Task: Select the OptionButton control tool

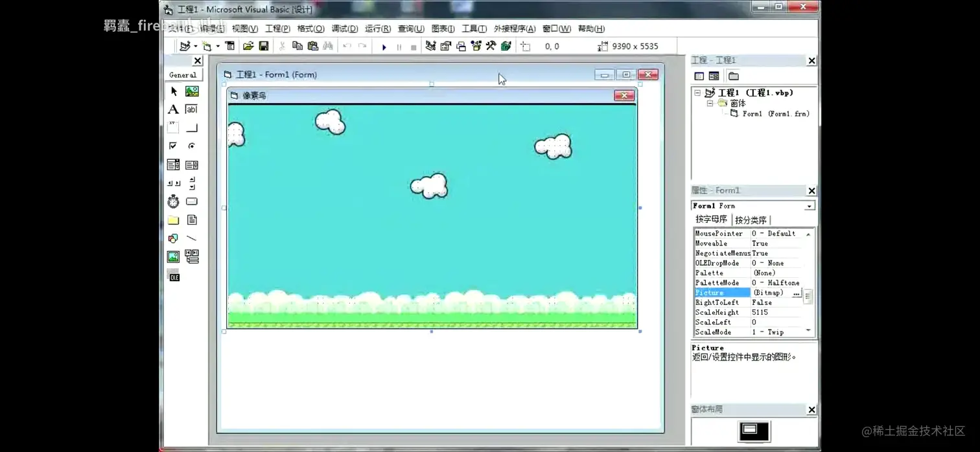Action: [x=192, y=146]
